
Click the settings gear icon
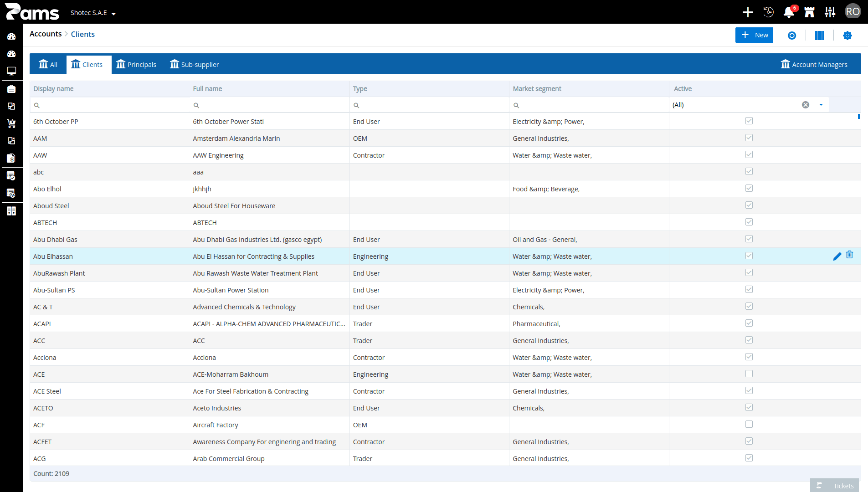(x=847, y=36)
